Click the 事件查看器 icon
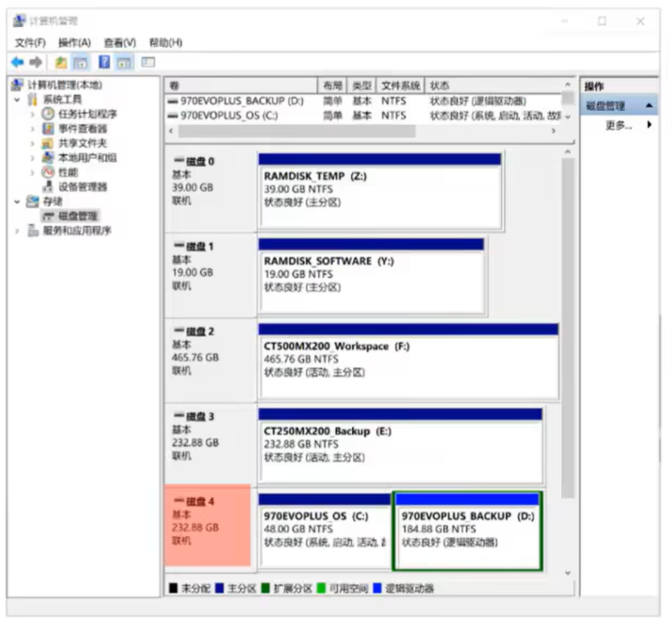 (x=48, y=129)
